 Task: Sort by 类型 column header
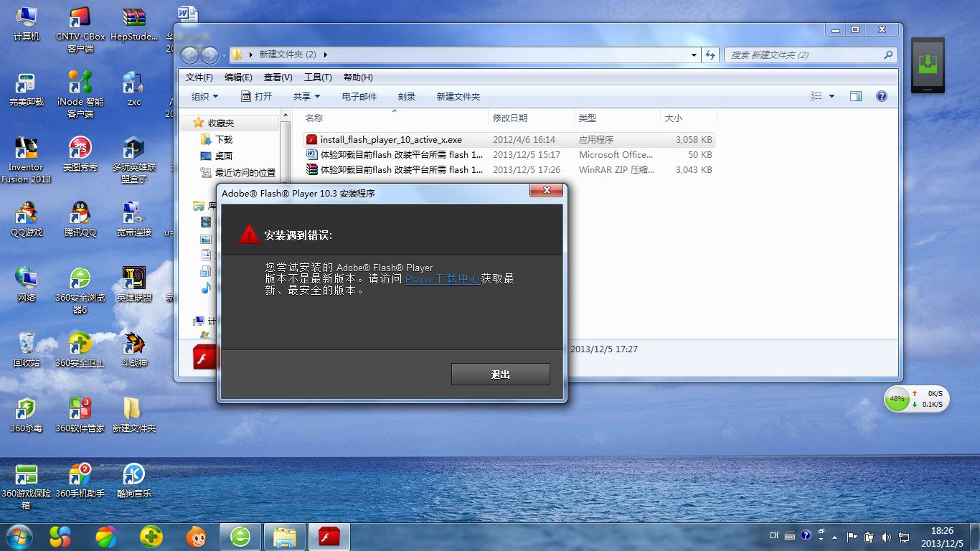point(617,118)
